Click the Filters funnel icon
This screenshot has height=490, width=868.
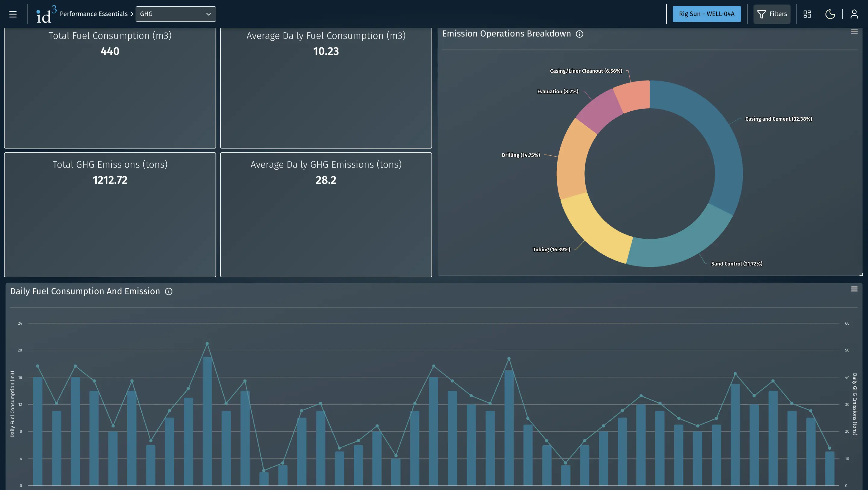point(762,14)
